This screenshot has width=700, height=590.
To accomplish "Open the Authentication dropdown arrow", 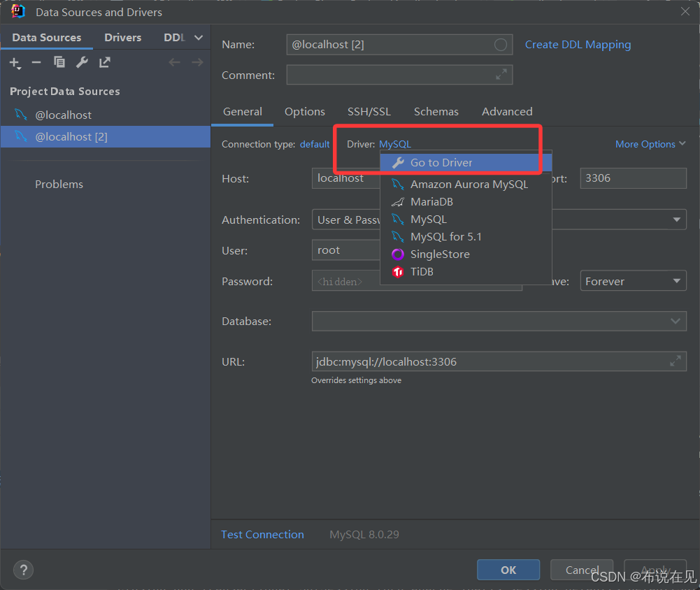I will click(677, 220).
